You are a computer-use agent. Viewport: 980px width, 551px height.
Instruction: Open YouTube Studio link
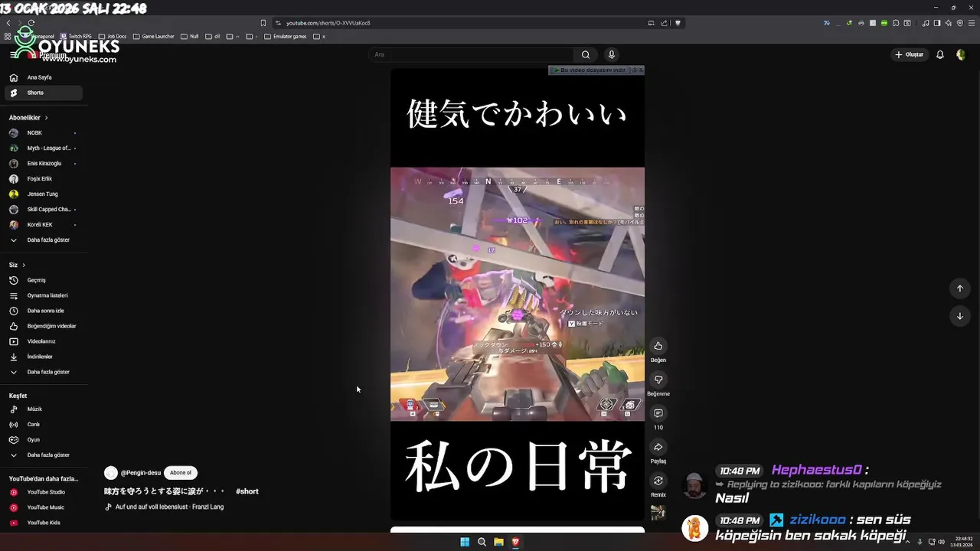pyautogui.click(x=44, y=492)
